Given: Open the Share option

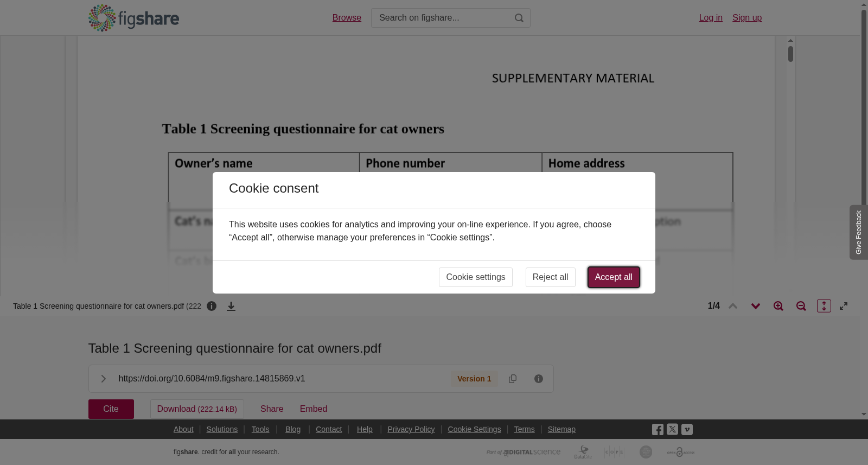Looking at the screenshot, I should click(272, 409).
